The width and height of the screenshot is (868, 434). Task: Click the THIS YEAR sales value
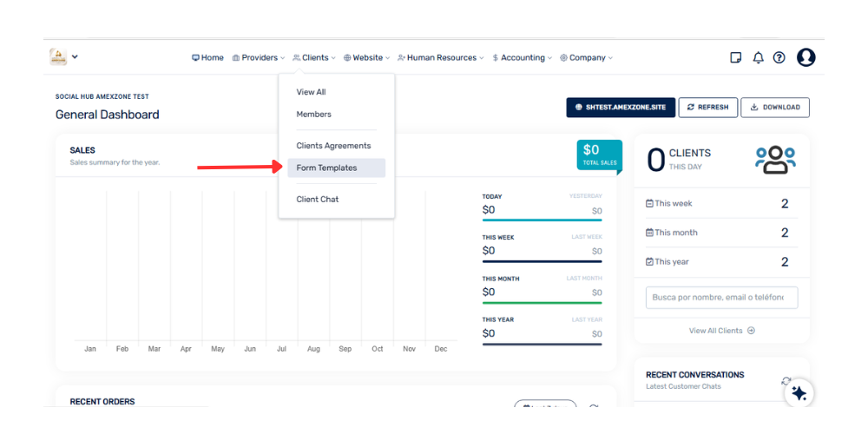488,333
